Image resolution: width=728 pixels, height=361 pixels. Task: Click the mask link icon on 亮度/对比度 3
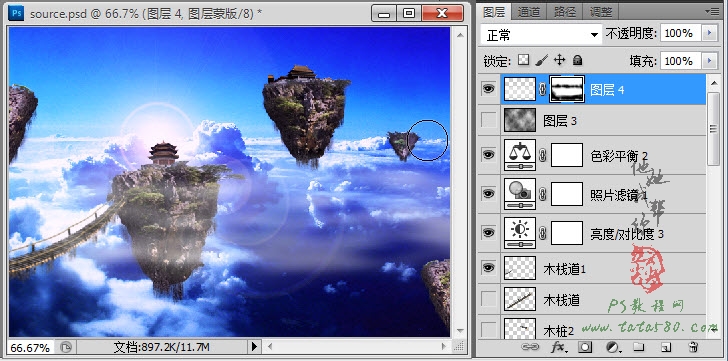pos(543,233)
